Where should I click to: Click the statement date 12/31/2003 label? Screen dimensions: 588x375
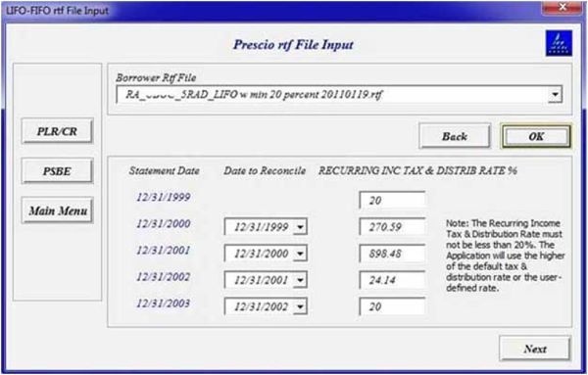(163, 303)
